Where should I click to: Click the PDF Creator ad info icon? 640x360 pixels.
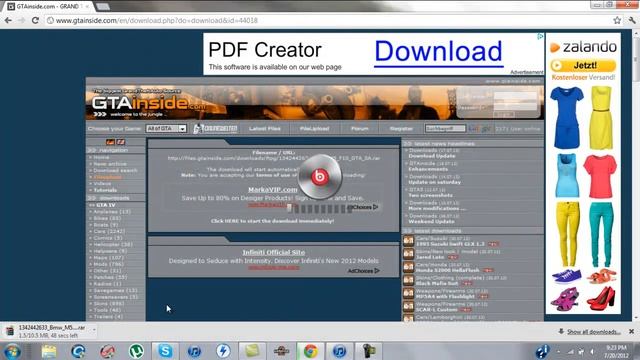pyautogui.click(x=540, y=36)
